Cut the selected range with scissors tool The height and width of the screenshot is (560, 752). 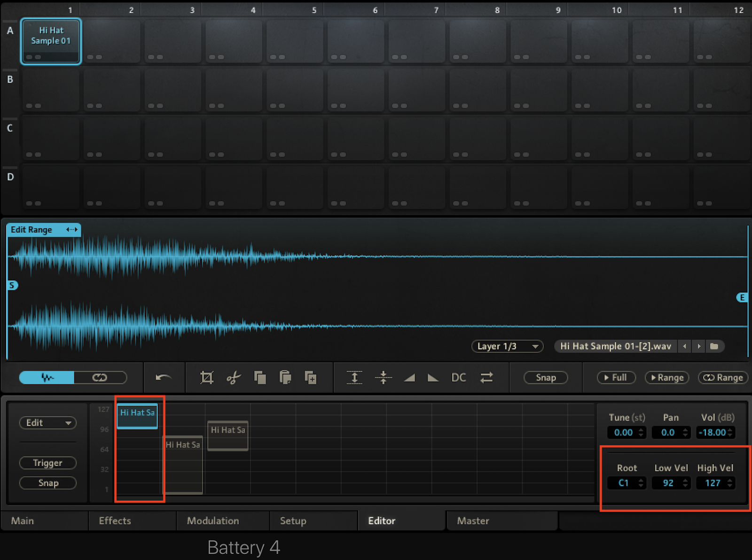(233, 377)
